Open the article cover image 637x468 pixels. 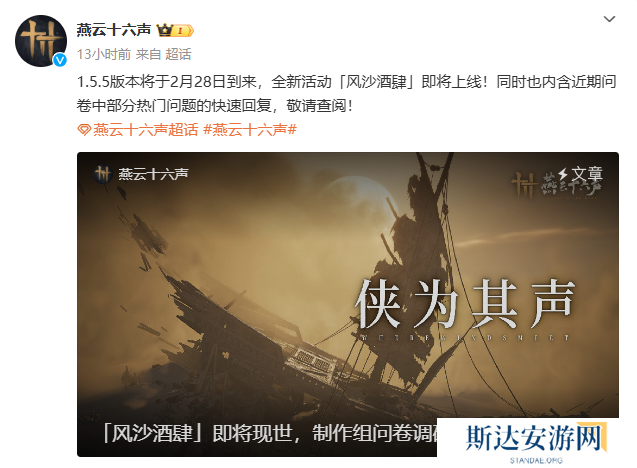pos(348,304)
